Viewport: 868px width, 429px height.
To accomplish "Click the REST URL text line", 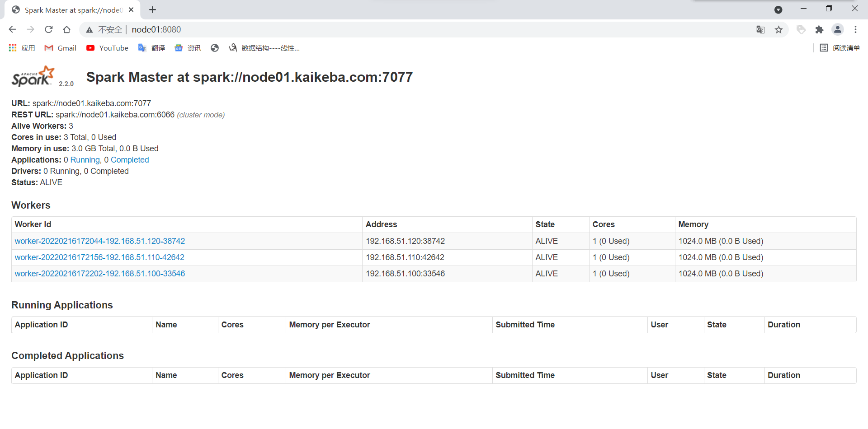I will click(118, 115).
